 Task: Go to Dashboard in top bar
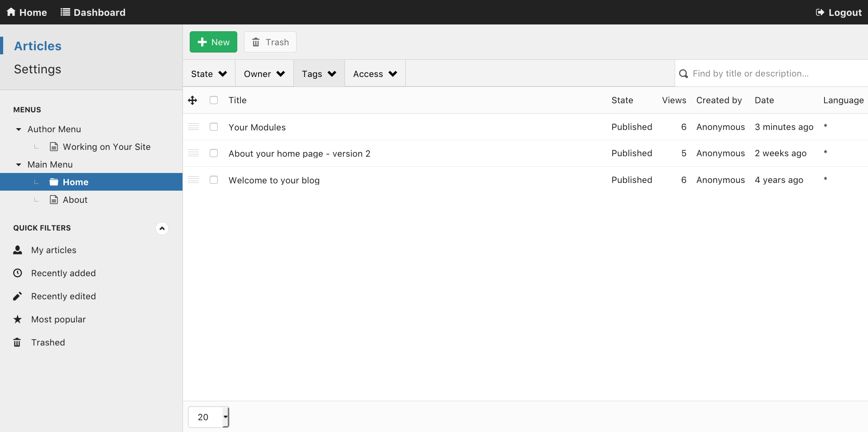(x=93, y=12)
